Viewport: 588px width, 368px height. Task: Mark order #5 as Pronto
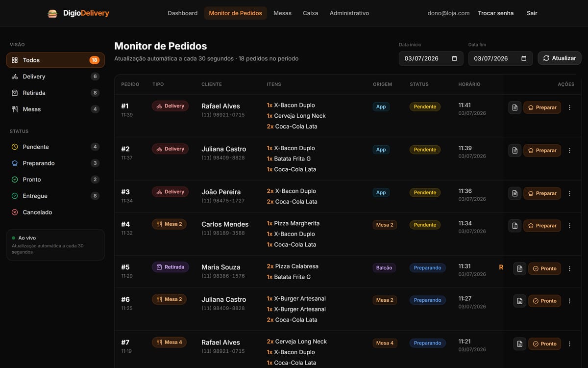pos(544,268)
